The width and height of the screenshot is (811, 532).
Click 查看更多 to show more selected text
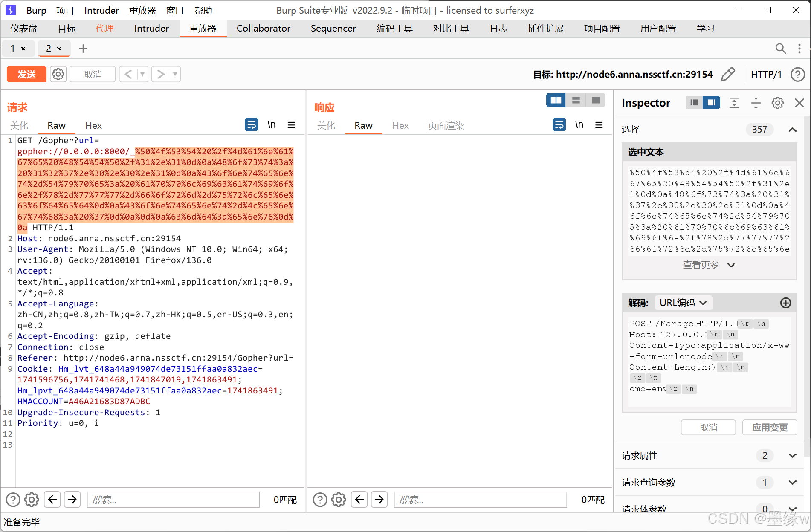pyautogui.click(x=709, y=265)
